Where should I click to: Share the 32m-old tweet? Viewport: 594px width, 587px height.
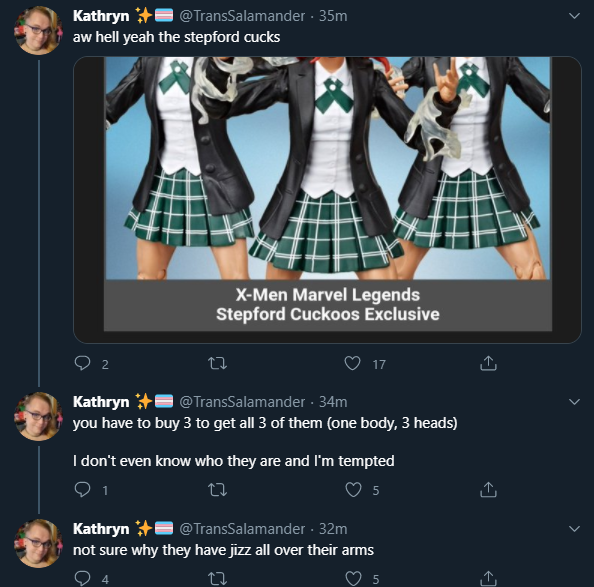[488, 578]
